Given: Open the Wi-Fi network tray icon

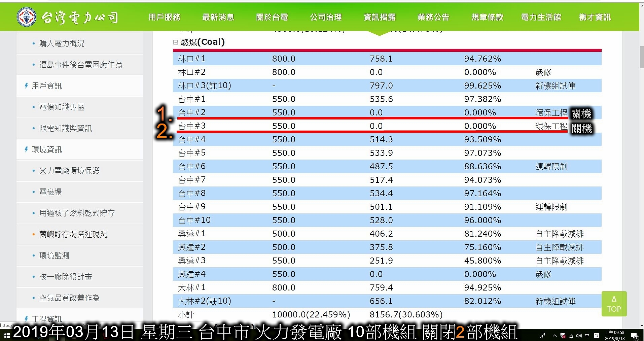Looking at the screenshot, I should click(571, 336).
